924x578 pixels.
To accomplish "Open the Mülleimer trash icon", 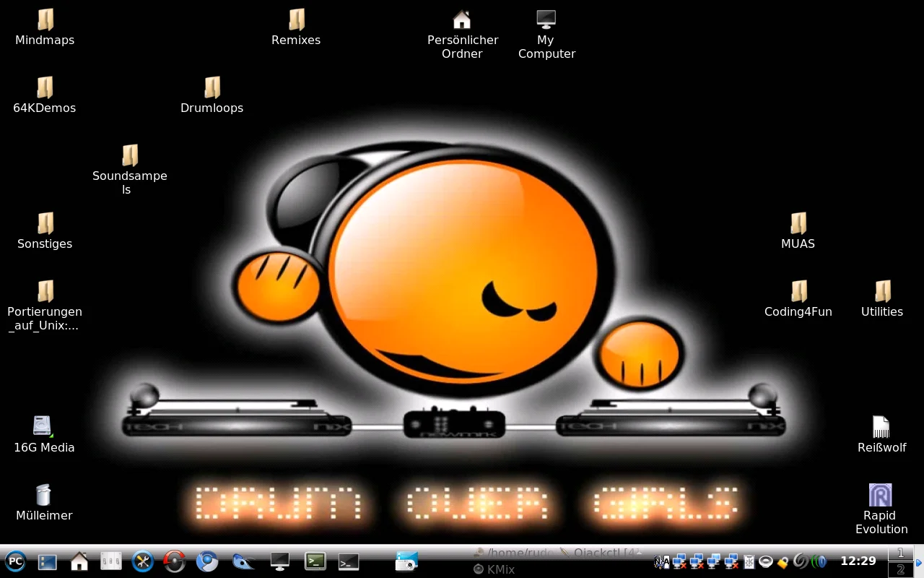I will click(44, 503).
